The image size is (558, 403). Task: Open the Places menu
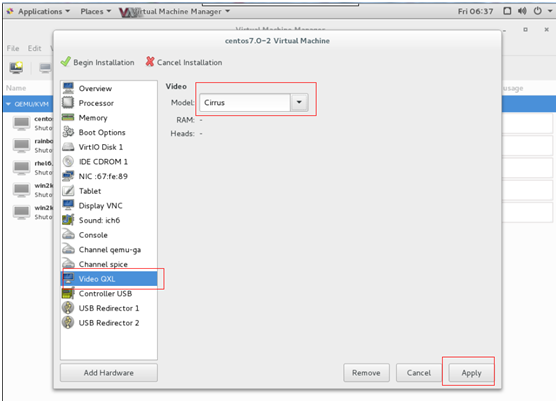coord(95,11)
